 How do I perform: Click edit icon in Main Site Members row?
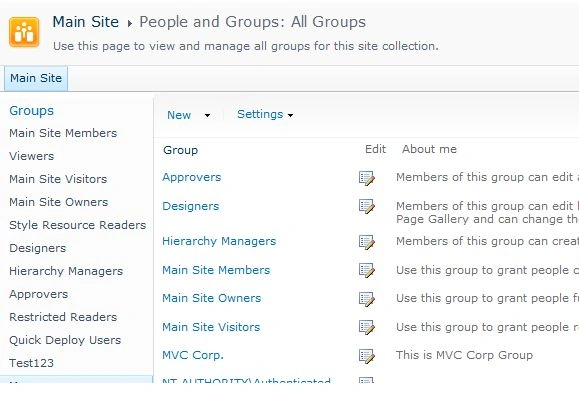367,270
